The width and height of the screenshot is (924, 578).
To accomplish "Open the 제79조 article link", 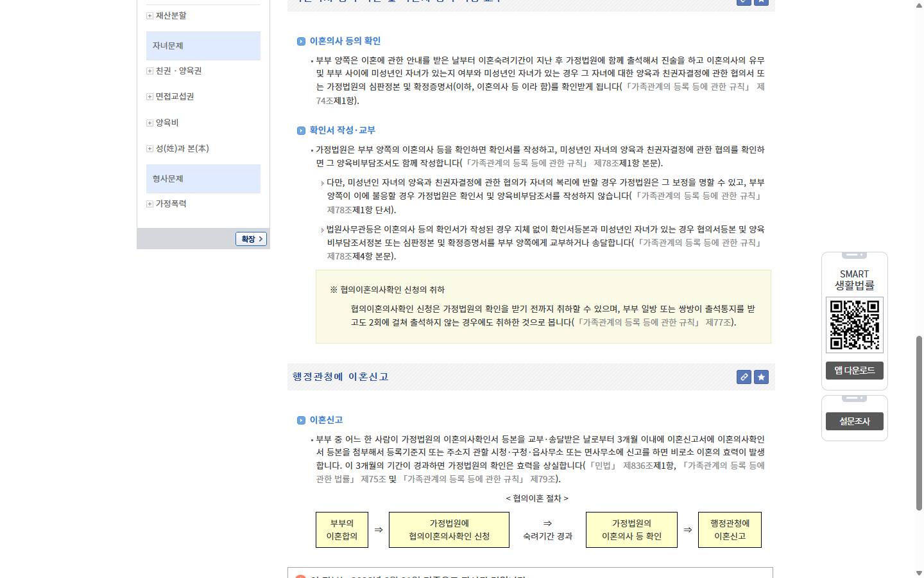I will pos(543,479).
